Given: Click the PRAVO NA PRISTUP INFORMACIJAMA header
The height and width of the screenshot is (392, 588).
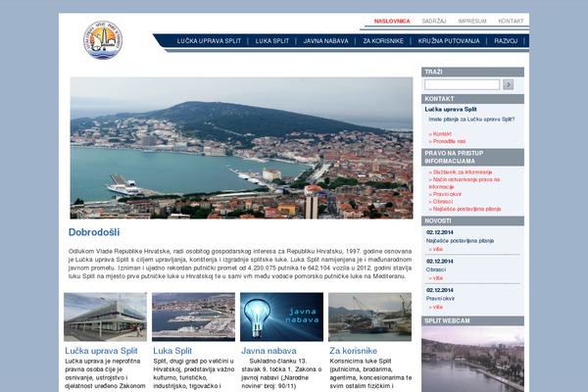Looking at the screenshot, I should click(x=473, y=157).
